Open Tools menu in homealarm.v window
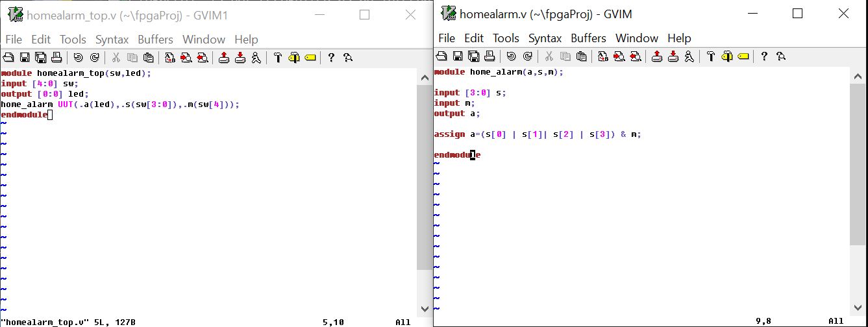The width and height of the screenshot is (868, 327). (506, 38)
